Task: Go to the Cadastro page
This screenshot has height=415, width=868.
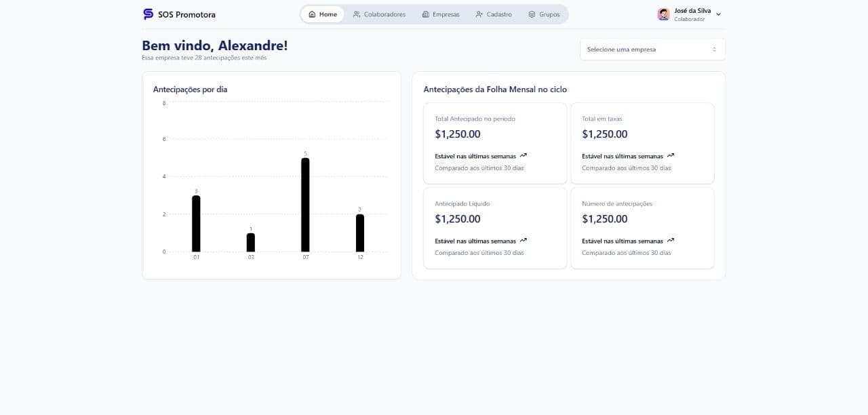Action: (x=494, y=14)
